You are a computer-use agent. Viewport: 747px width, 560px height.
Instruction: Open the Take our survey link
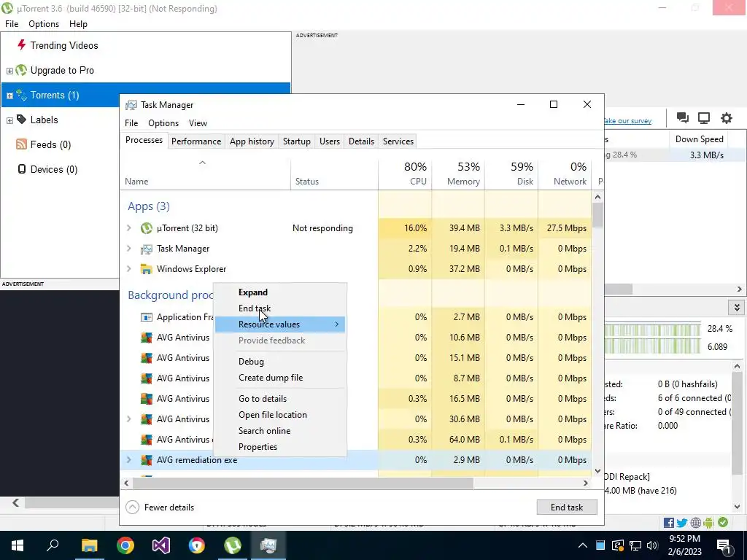pos(627,121)
